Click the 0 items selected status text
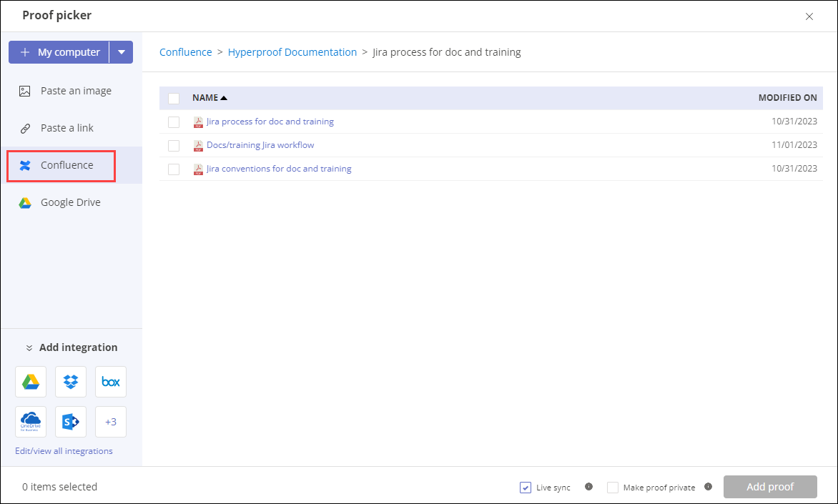This screenshot has height=504, width=838. [x=60, y=487]
